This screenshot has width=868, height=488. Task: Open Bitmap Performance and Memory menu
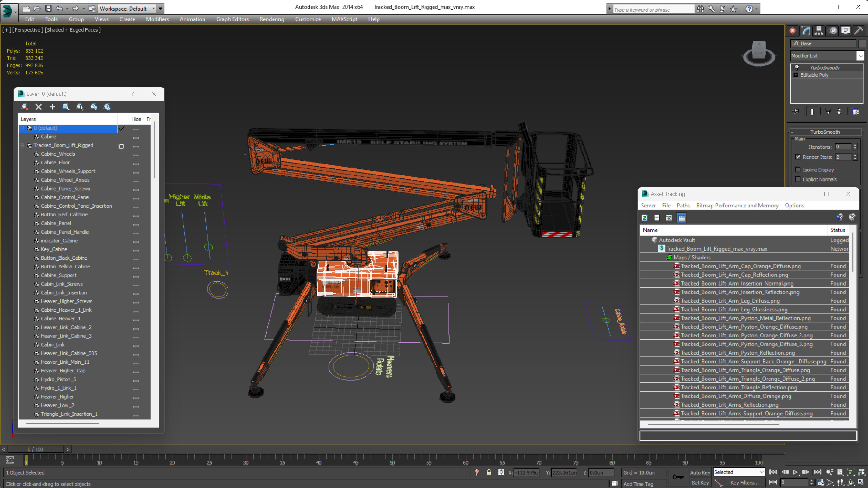[x=737, y=206]
